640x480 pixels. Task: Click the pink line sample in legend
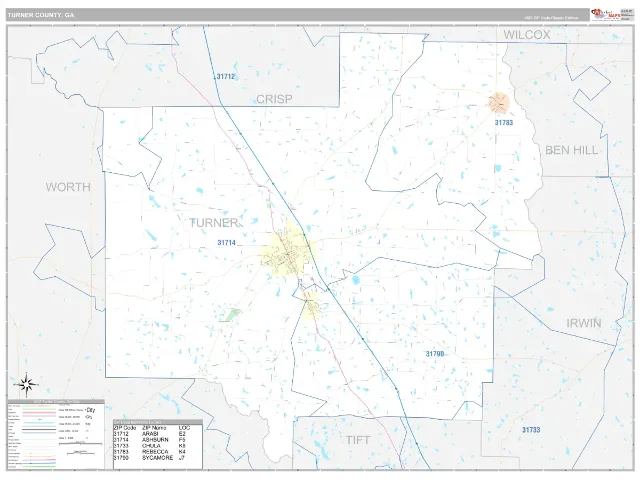[x=39, y=413]
